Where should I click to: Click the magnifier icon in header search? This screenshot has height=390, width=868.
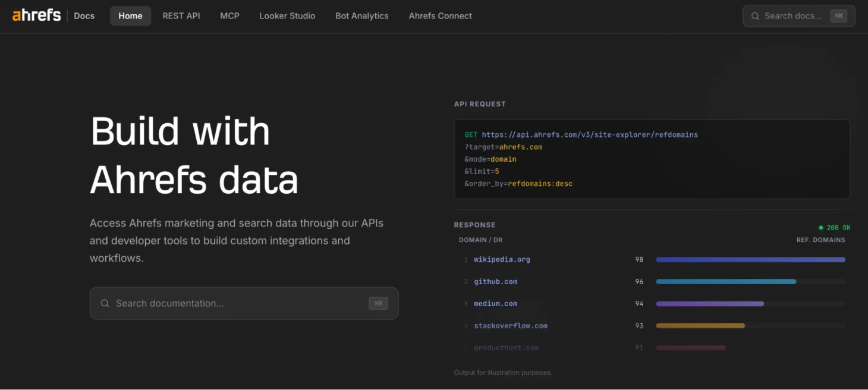755,16
